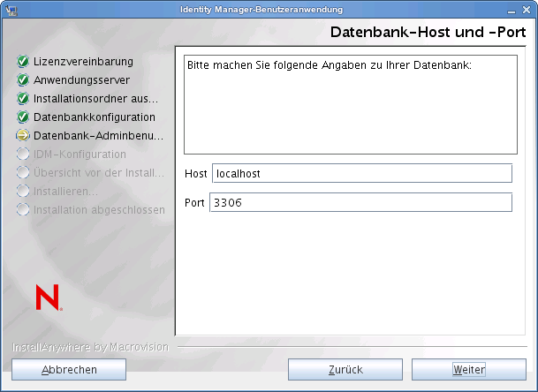
Task: Focus the Port input field
Action: [x=361, y=202]
